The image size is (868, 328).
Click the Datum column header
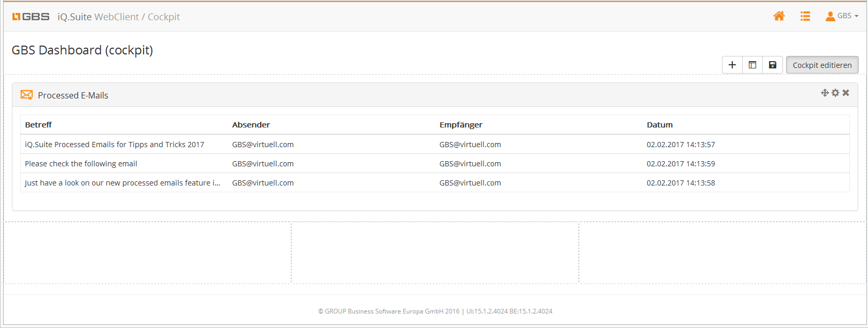click(x=659, y=125)
